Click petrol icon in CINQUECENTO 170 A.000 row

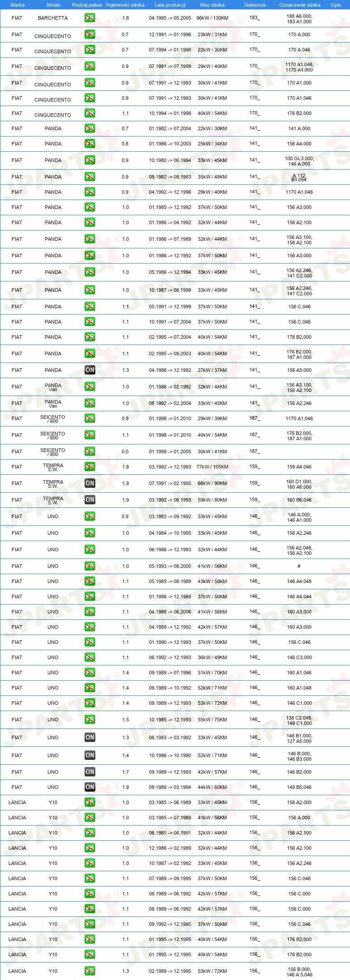(x=90, y=34)
